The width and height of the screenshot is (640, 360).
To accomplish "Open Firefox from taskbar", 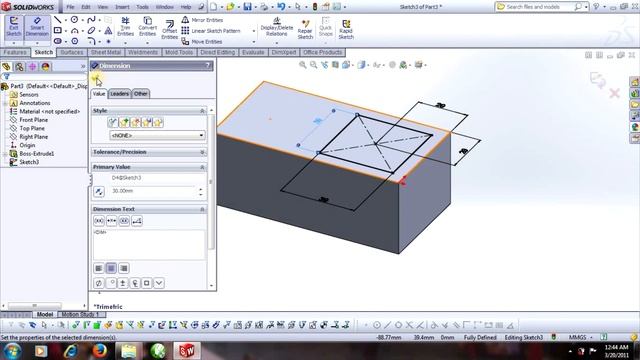I will tap(99, 351).
